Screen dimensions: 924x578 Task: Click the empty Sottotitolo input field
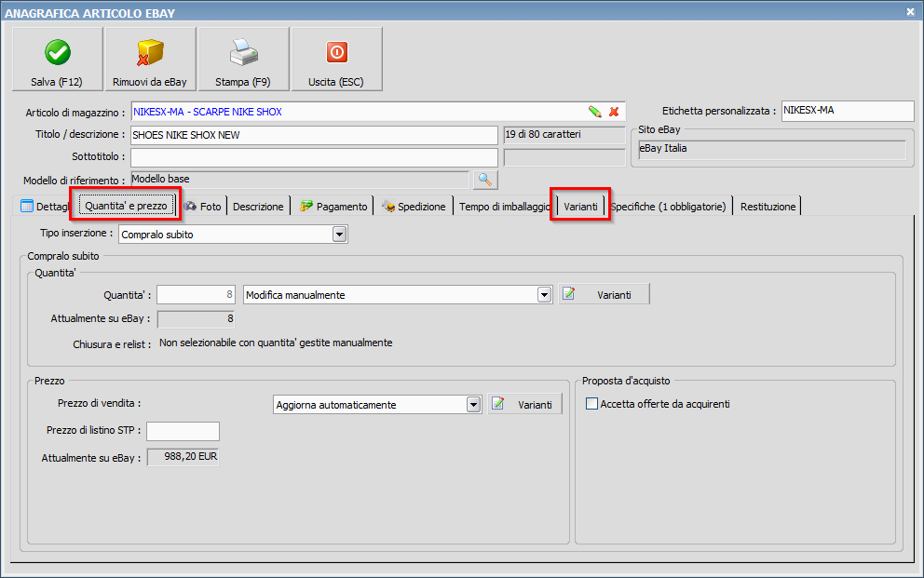[x=314, y=157]
